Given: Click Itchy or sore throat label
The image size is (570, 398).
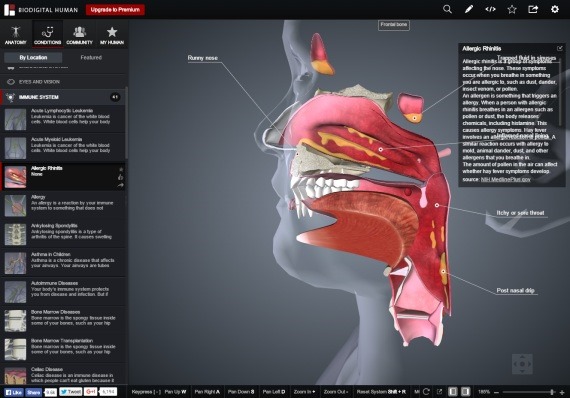Looking at the screenshot, I should [520, 213].
